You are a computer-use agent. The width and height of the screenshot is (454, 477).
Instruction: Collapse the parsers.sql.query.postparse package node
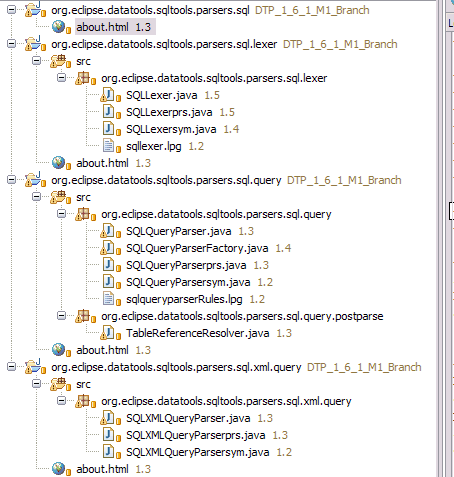pos(61,315)
